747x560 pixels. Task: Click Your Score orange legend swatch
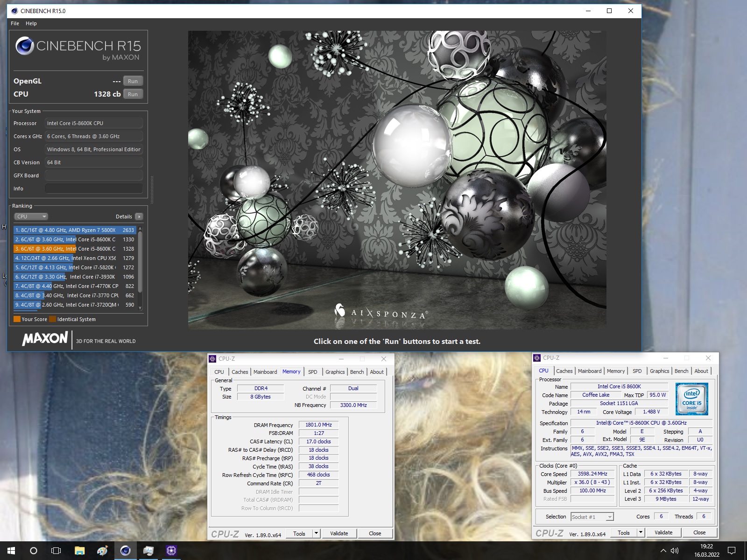coord(17,319)
